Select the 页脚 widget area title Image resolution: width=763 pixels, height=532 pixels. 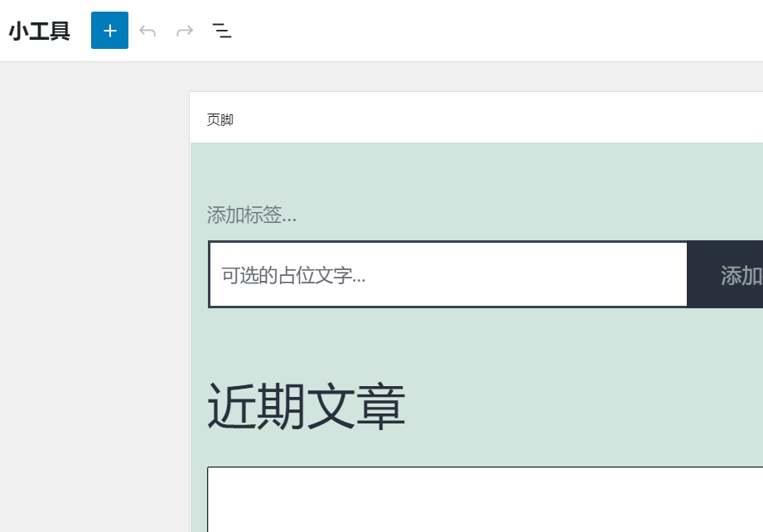click(220, 119)
